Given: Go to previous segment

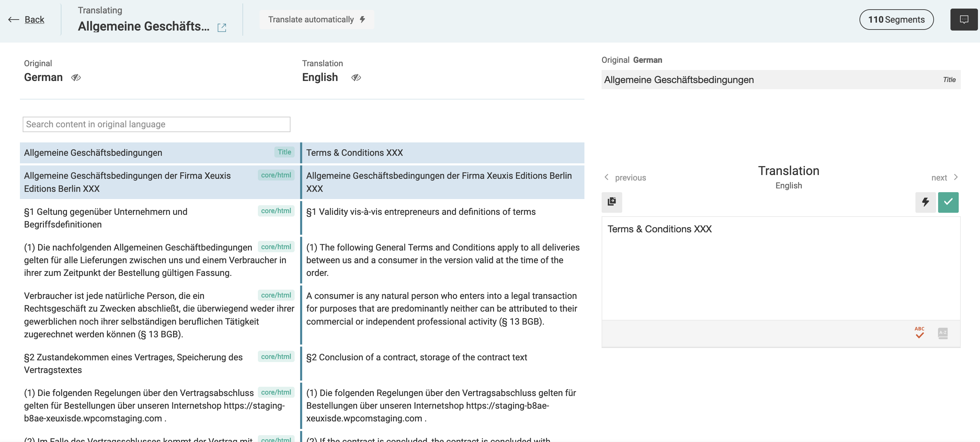Looking at the screenshot, I should [x=630, y=177].
